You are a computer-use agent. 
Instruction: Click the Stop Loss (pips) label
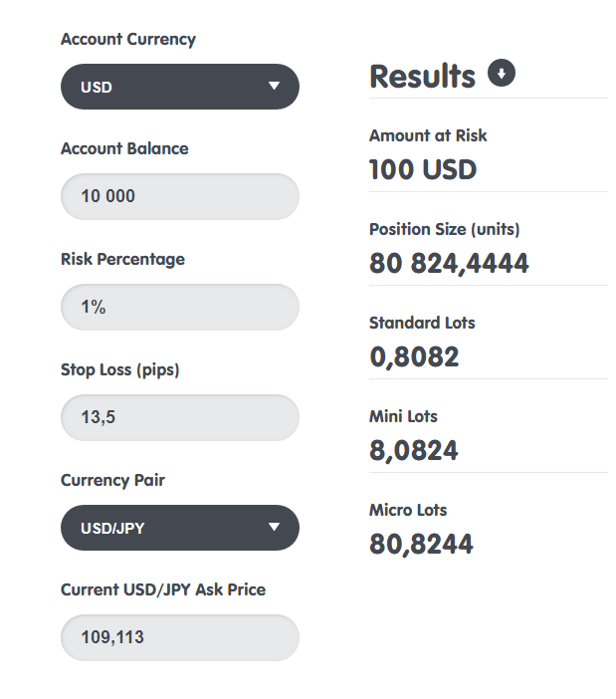(119, 369)
